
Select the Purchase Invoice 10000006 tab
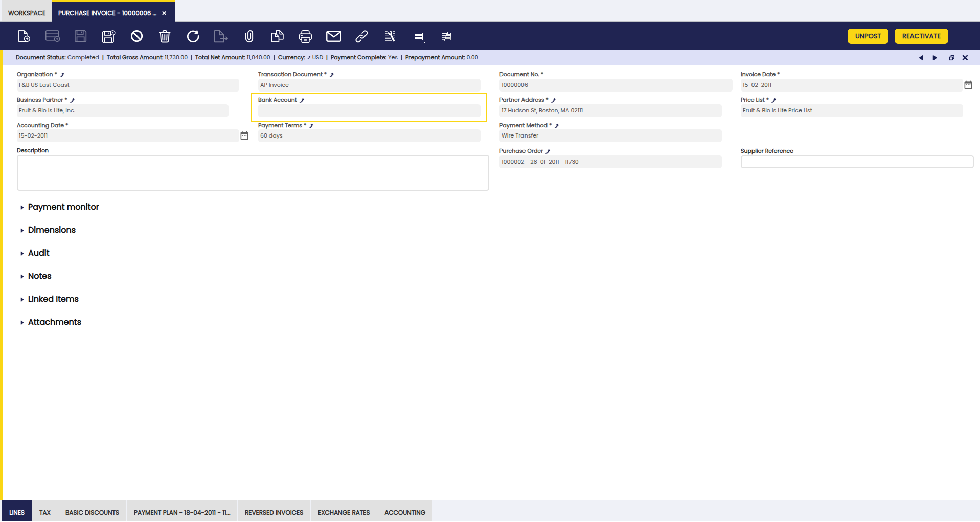[x=107, y=13]
